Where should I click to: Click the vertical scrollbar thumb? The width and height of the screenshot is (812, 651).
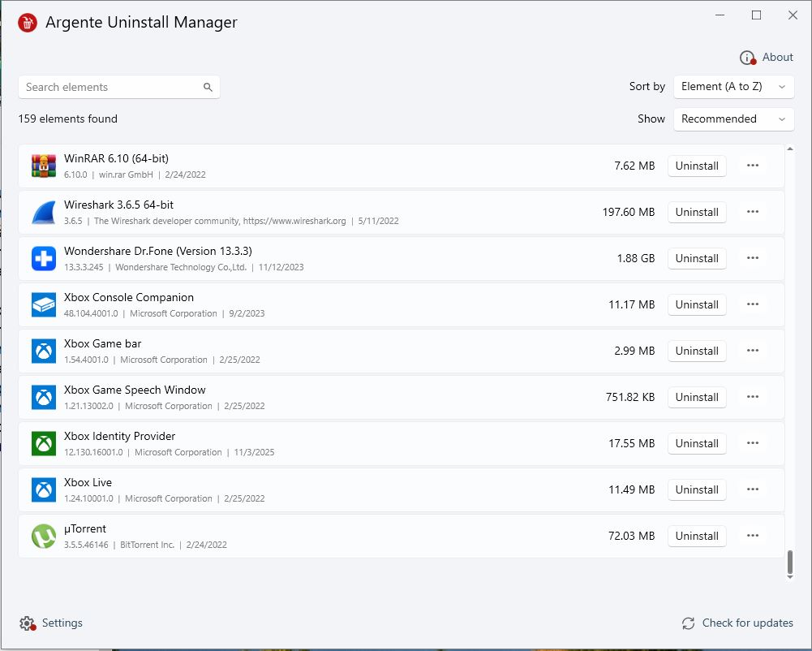pos(790,562)
